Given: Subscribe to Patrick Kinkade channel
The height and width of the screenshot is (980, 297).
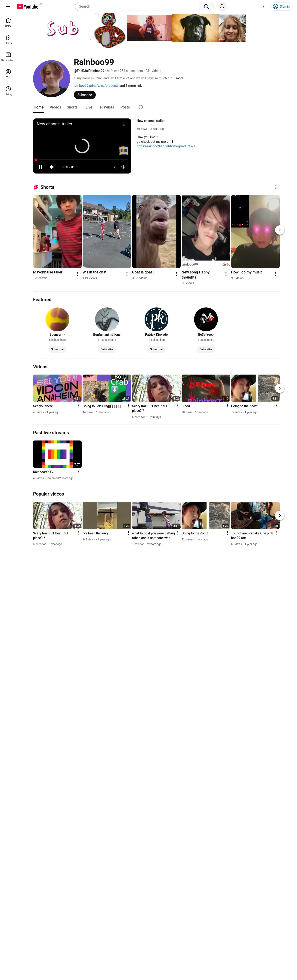Looking at the screenshot, I should pyautogui.click(x=156, y=349).
